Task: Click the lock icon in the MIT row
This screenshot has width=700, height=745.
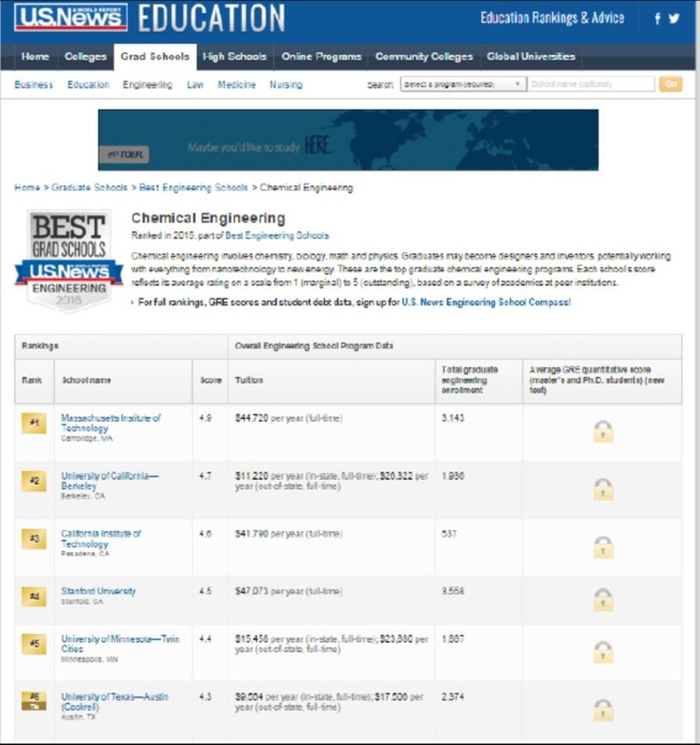Action: [603, 431]
